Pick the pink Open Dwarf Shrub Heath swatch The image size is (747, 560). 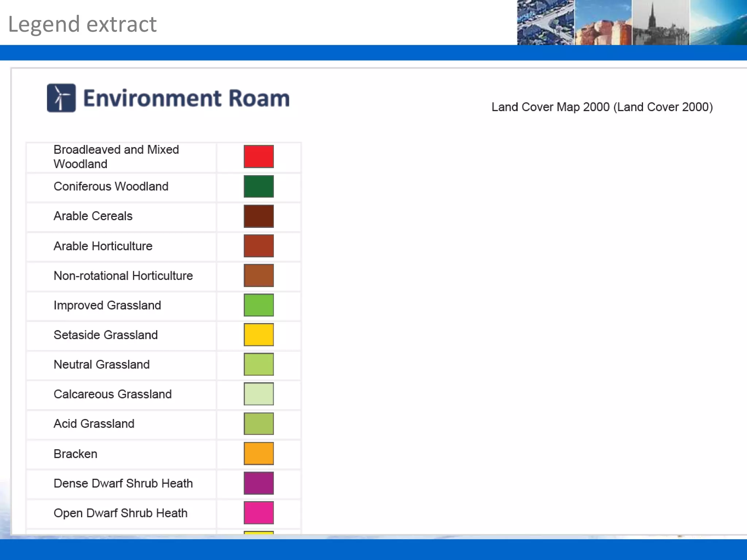coord(259,513)
